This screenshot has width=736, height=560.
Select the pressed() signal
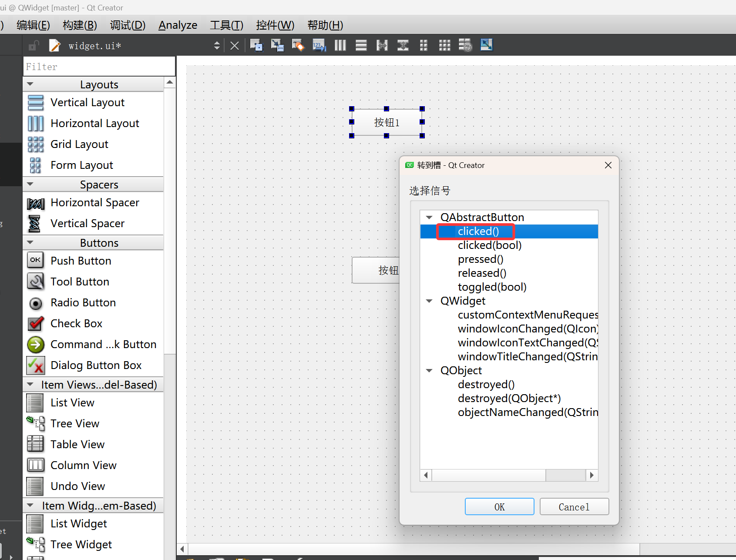481,259
